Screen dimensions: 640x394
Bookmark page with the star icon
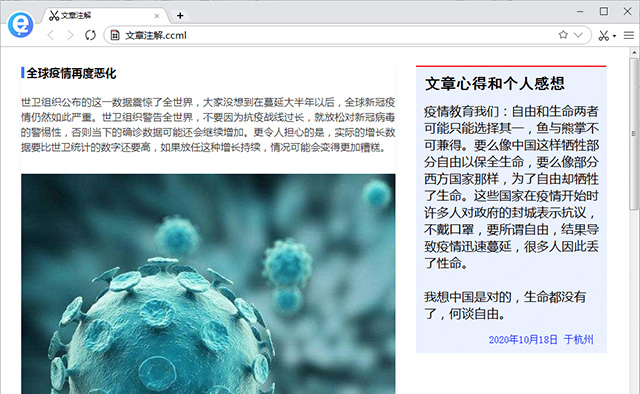point(563,35)
